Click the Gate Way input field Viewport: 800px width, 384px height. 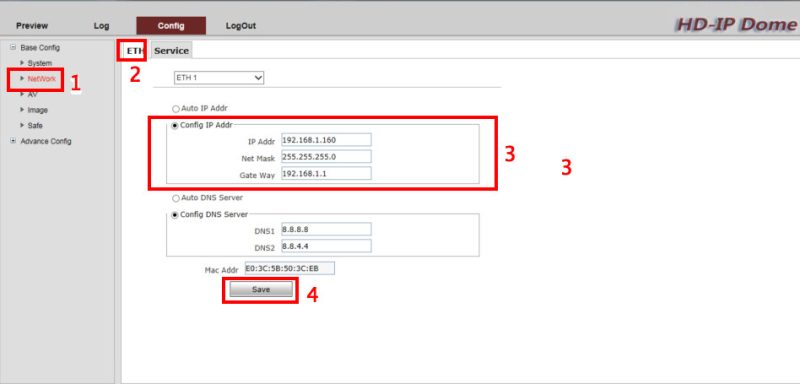pyautogui.click(x=326, y=173)
